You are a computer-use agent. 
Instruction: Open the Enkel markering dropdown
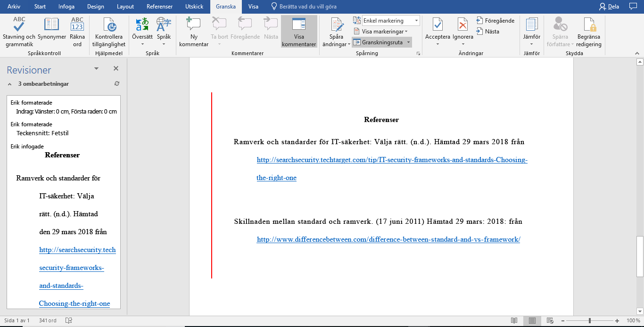pos(390,21)
